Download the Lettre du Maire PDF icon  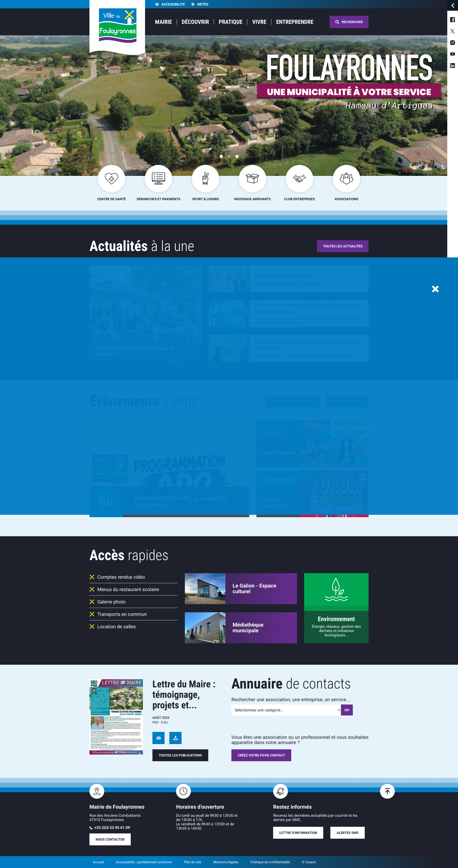point(175,738)
